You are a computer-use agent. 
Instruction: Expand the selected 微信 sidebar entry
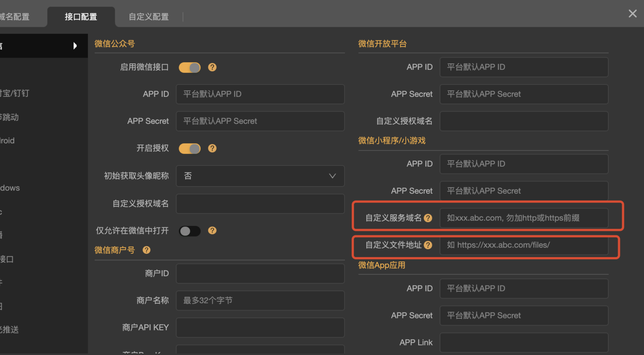click(75, 46)
